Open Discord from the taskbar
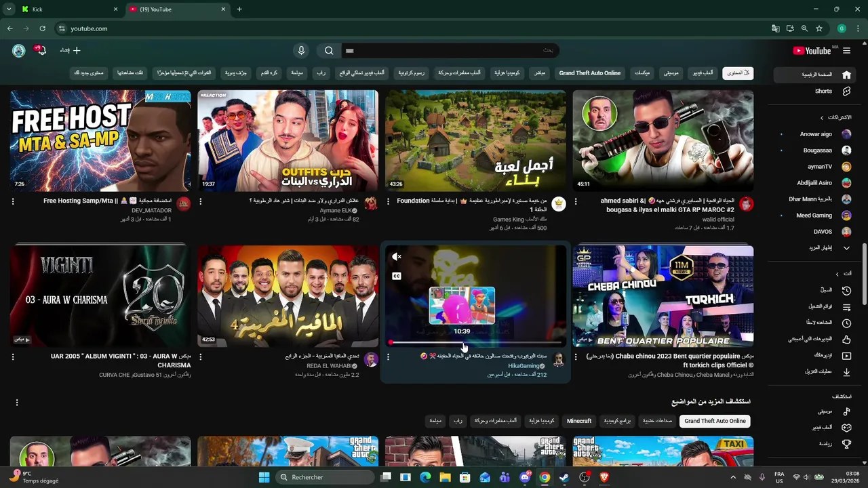The image size is (868, 488). point(525,477)
